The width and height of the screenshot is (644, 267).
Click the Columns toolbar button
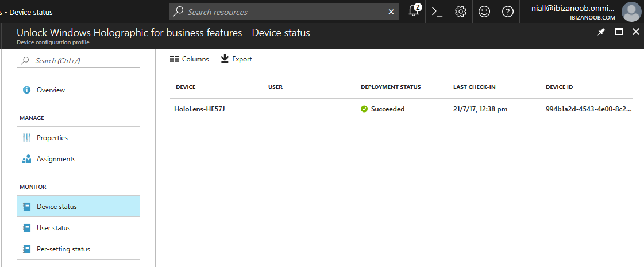[x=190, y=59]
